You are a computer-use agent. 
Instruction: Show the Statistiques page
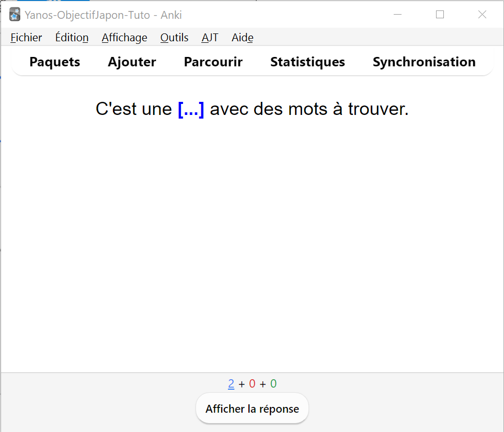click(307, 62)
